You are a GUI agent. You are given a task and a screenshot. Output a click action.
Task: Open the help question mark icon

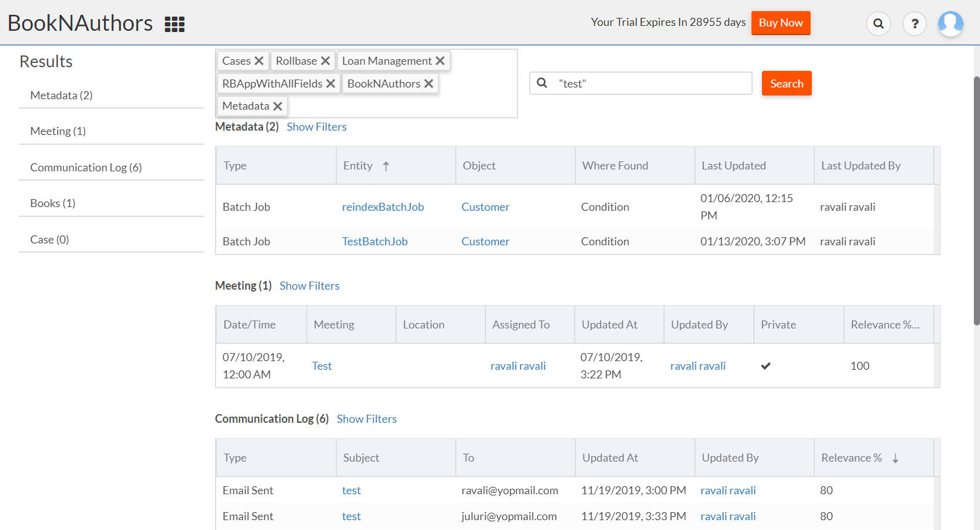tap(915, 24)
